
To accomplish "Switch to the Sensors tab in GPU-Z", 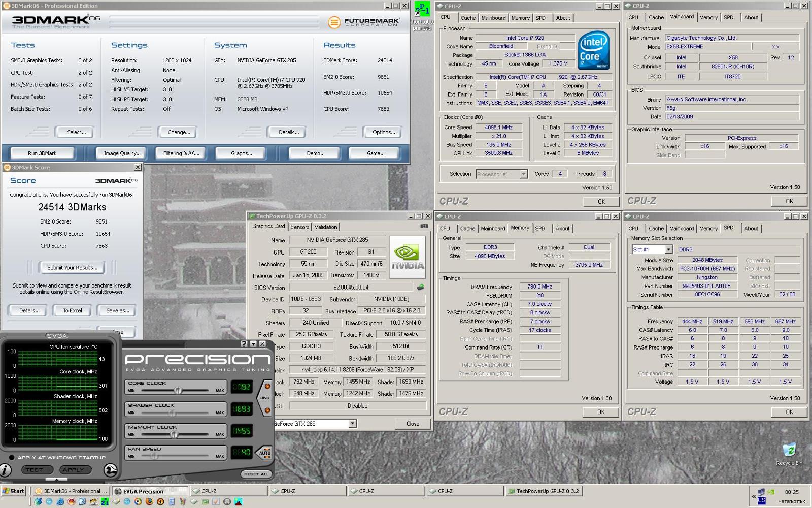I will 299,227.
